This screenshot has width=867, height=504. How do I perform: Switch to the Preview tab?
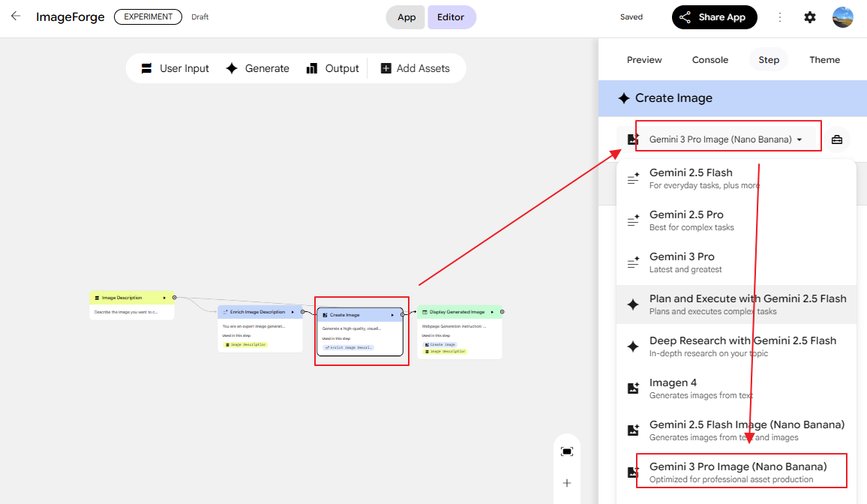[x=644, y=60]
